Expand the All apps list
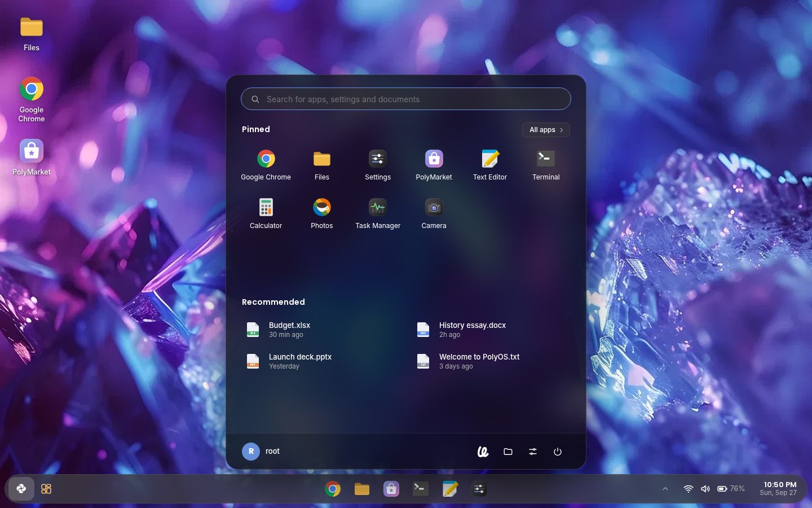 (x=546, y=130)
